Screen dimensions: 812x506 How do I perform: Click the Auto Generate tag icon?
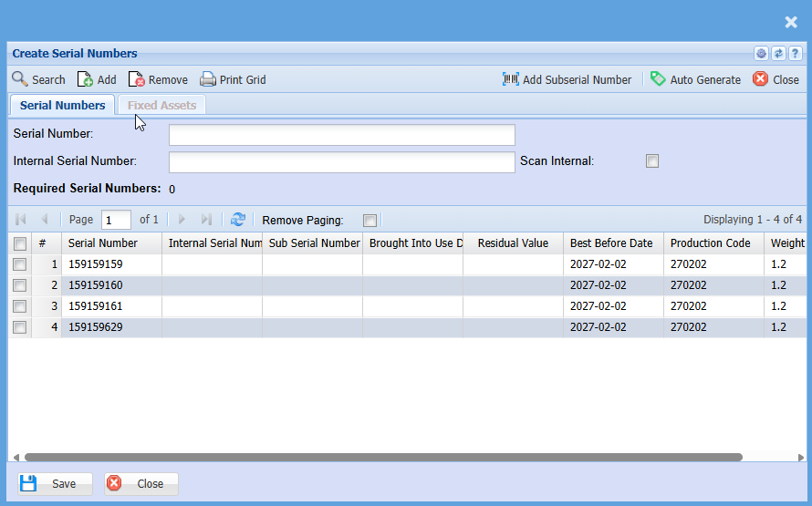[658, 79]
